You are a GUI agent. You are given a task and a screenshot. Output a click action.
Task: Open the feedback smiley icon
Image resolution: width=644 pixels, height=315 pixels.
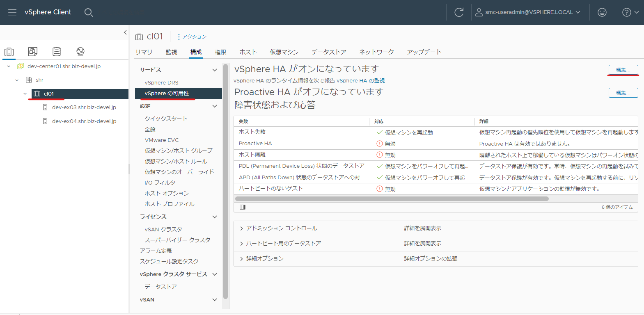[602, 12]
